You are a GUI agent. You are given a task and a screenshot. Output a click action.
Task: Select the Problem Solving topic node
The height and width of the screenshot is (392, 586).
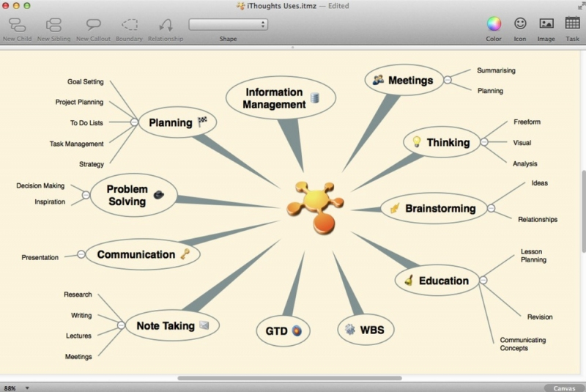[x=133, y=195]
